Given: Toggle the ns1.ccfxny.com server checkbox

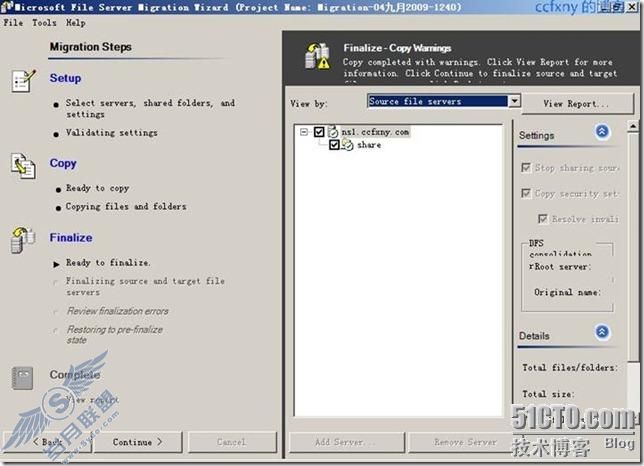Looking at the screenshot, I should click(x=319, y=132).
